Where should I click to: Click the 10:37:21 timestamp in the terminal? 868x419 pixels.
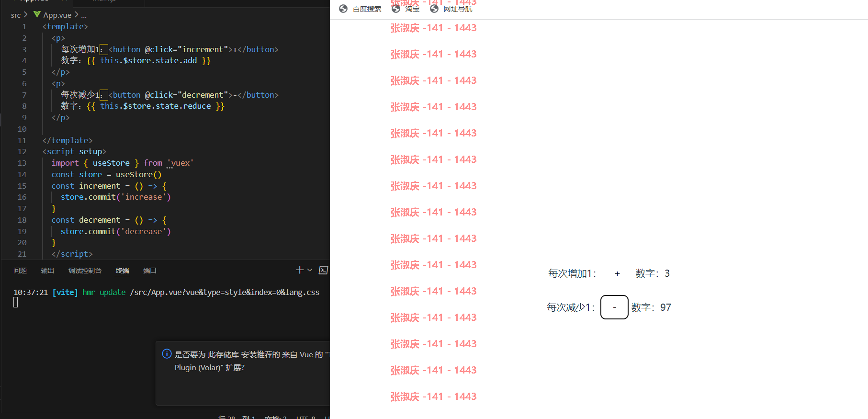click(x=31, y=292)
